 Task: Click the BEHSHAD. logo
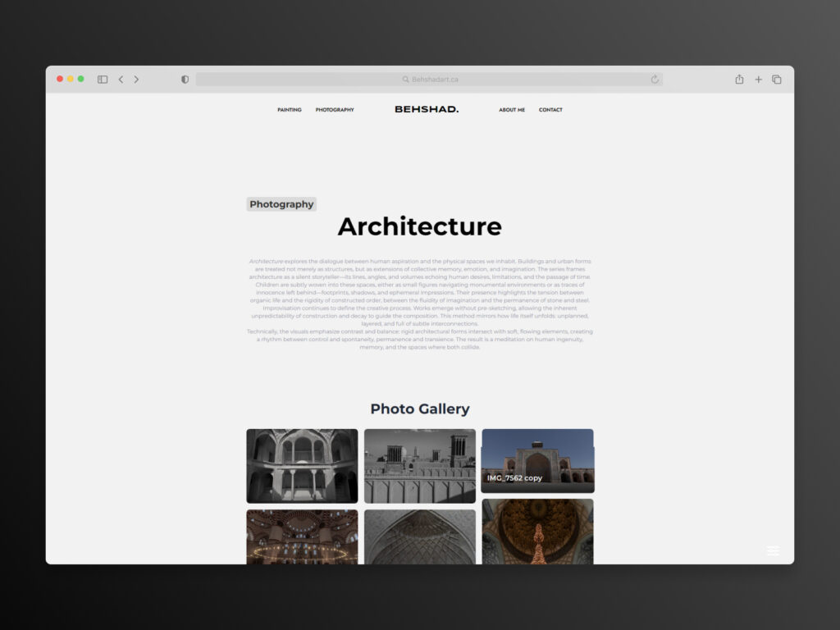point(427,109)
